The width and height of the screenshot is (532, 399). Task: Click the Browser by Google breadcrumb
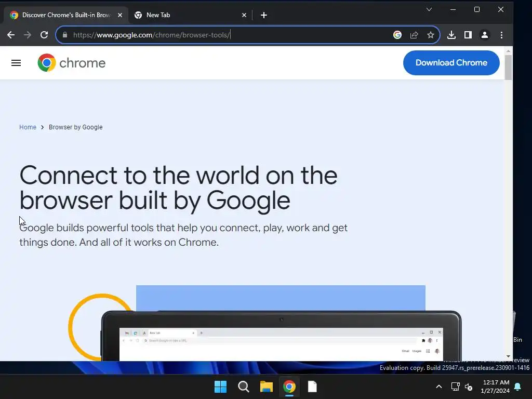(75, 127)
